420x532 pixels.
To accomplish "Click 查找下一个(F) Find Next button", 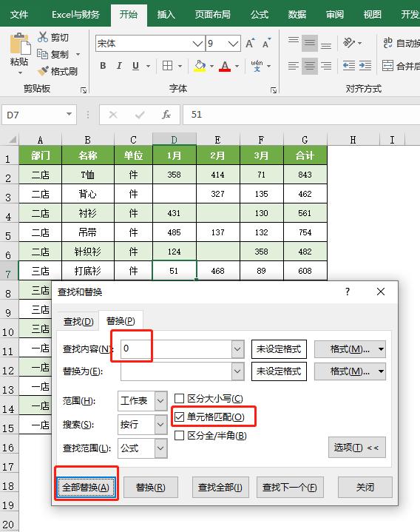I will (x=290, y=487).
